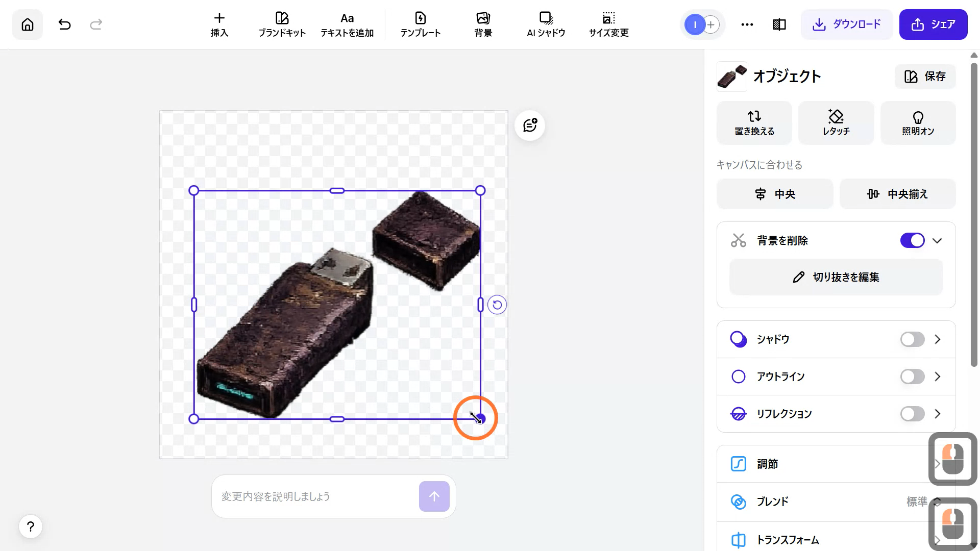The image size is (980, 551).
Task: Click 置き換える replace button
Action: [x=754, y=123]
